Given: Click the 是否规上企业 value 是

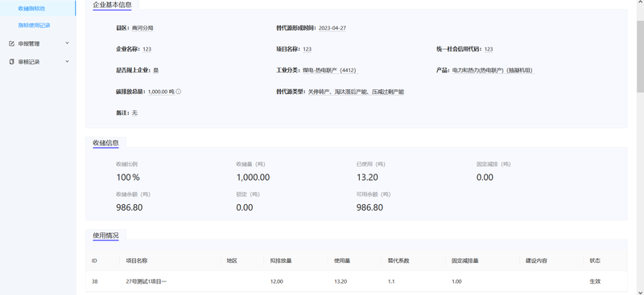Looking at the screenshot, I should tap(155, 71).
